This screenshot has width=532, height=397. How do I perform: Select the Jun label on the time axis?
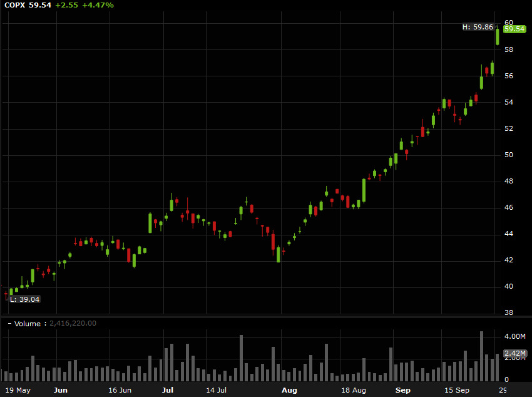click(61, 389)
